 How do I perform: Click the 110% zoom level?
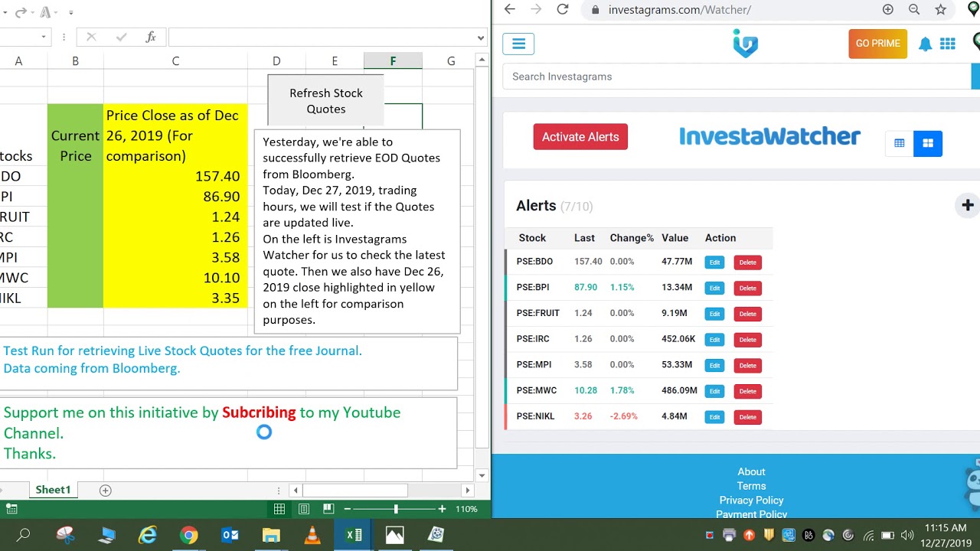(466, 509)
